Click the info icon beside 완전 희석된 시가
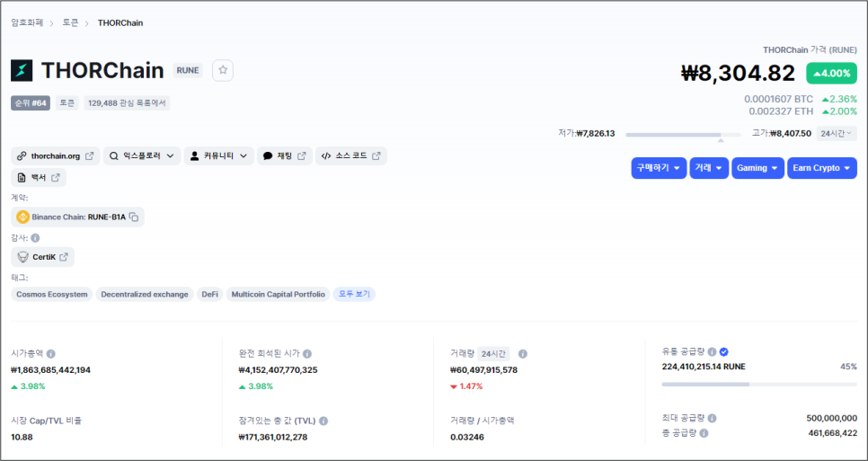The height and width of the screenshot is (461, 868). pyautogui.click(x=307, y=354)
